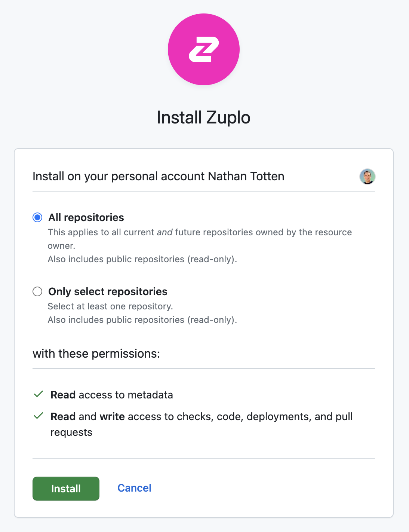Click the Only select repositories label

[108, 291]
